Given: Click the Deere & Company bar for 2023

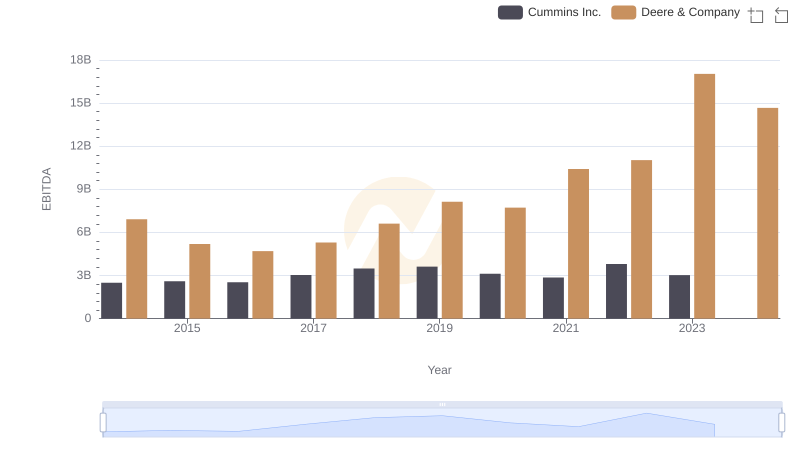Looking at the screenshot, I should pyautogui.click(x=704, y=196).
